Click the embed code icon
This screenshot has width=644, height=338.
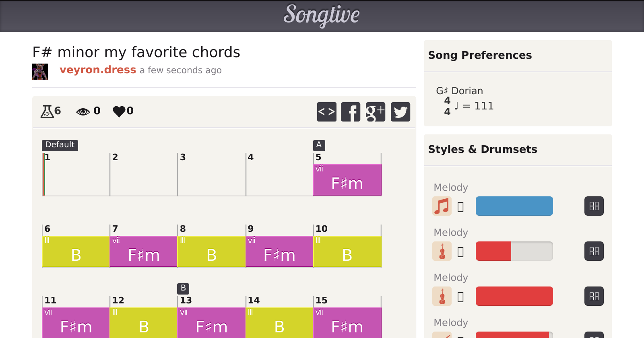pyautogui.click(x=326, y=112)
